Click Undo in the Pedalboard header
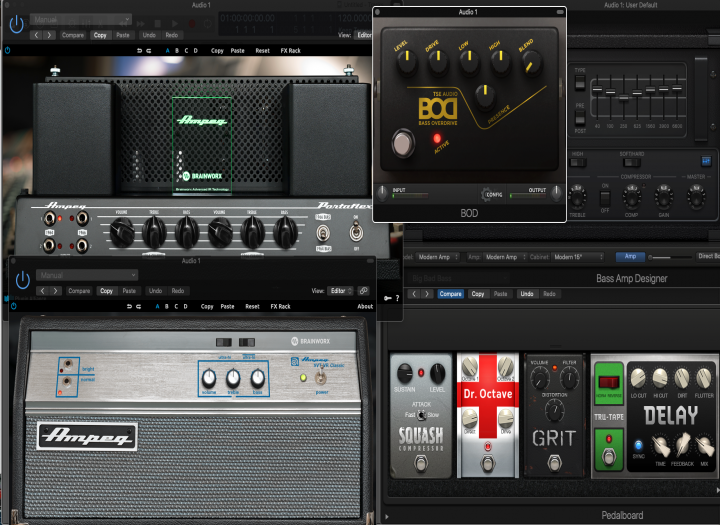The width and height of the screenshot is (720, 525). pyautogui.click(x=527, y=294)
